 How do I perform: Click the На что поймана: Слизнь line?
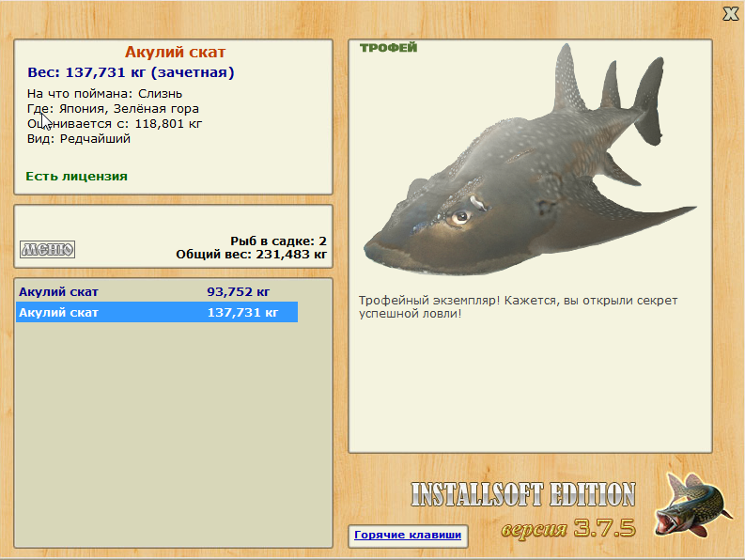[104, 94]
